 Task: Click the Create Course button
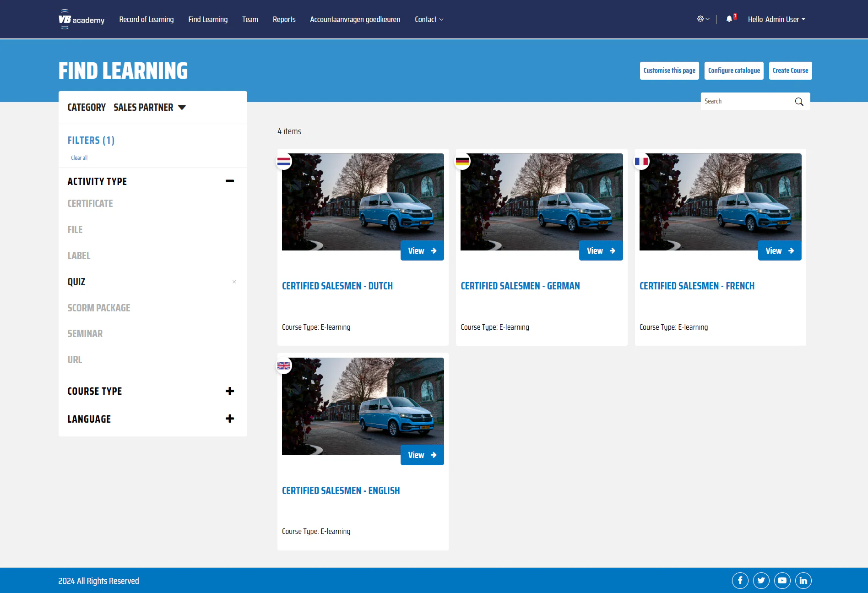click(790, 71)
